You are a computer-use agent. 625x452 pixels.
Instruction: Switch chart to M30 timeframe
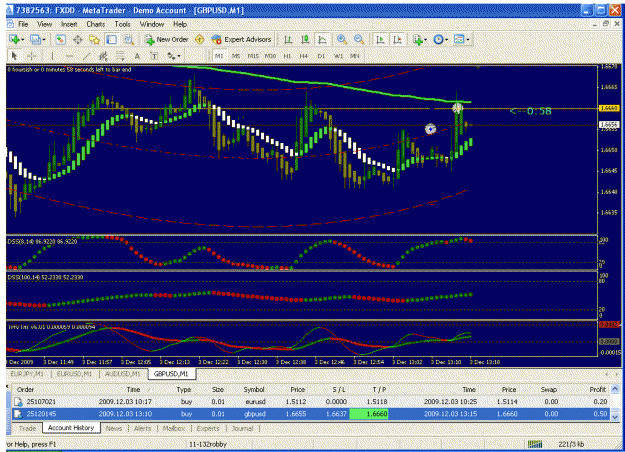click(x=270, y=56)
